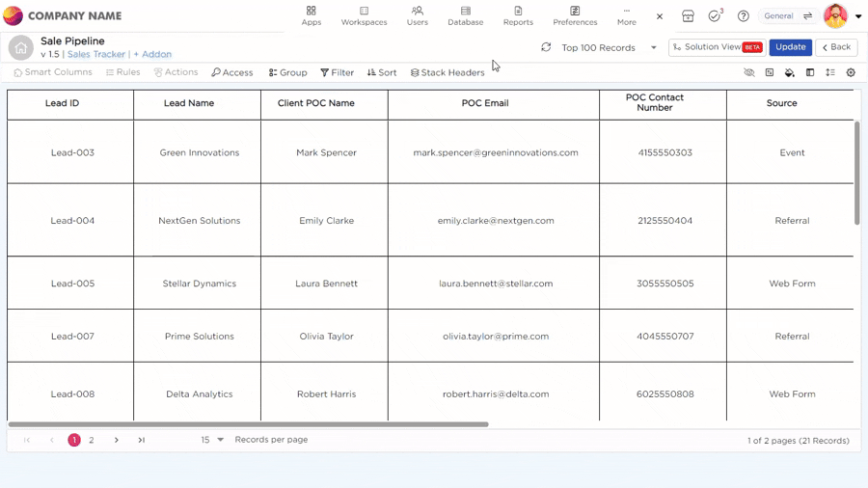Open the Reports menu
Image resolution: width=868 pixels, height=488 pixels.
518,15
